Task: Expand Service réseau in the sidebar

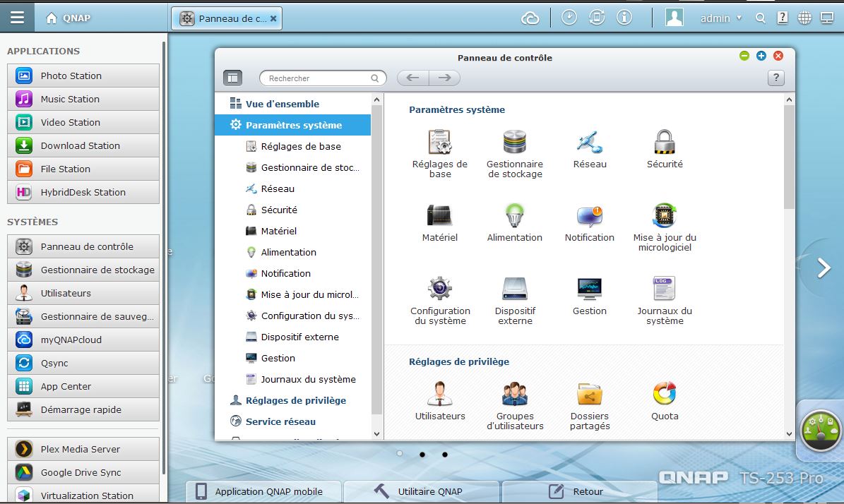Action: tap(280, 421)
